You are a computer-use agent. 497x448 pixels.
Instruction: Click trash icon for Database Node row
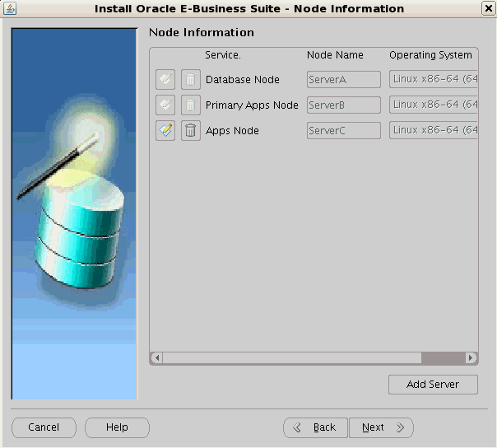(x=191, y=79)
